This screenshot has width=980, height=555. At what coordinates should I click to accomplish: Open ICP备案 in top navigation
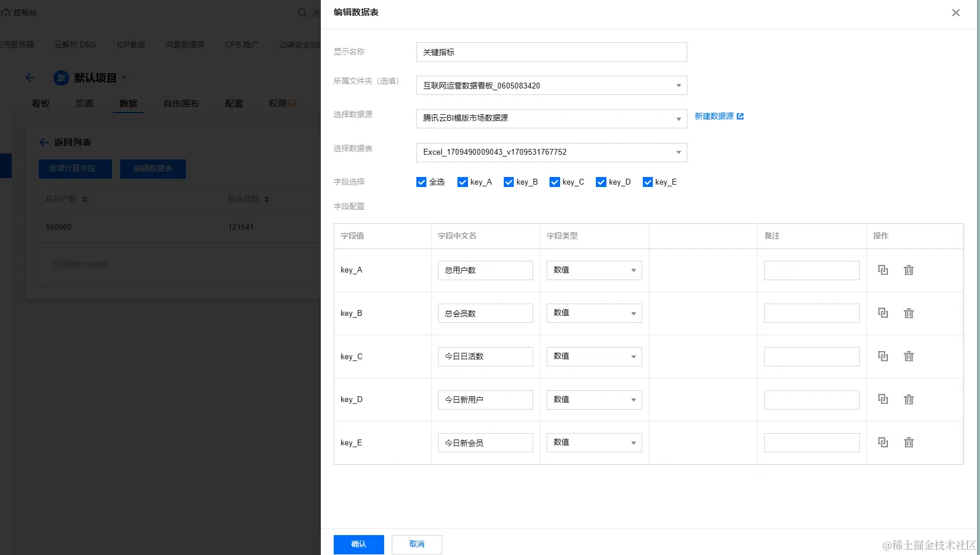pyautogui.click(x=131, y=45)
